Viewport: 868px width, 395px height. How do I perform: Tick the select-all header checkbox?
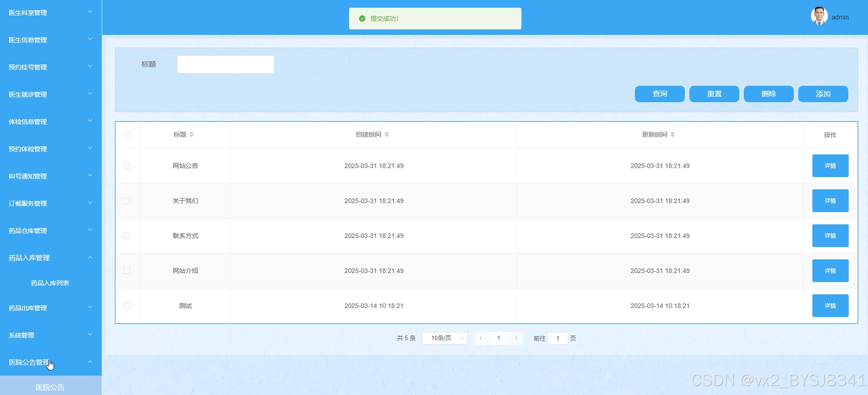(127, 135)
